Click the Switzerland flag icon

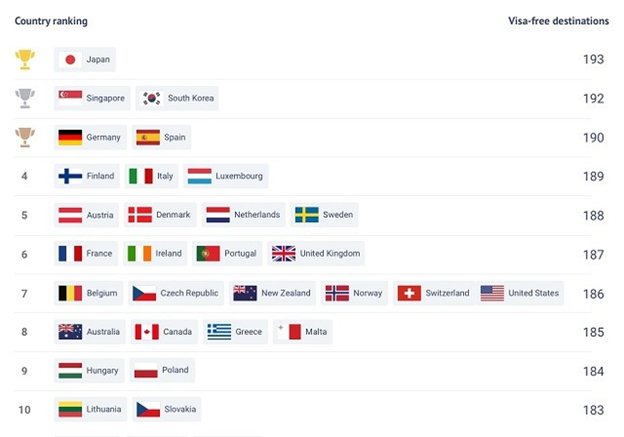(409, 293)
